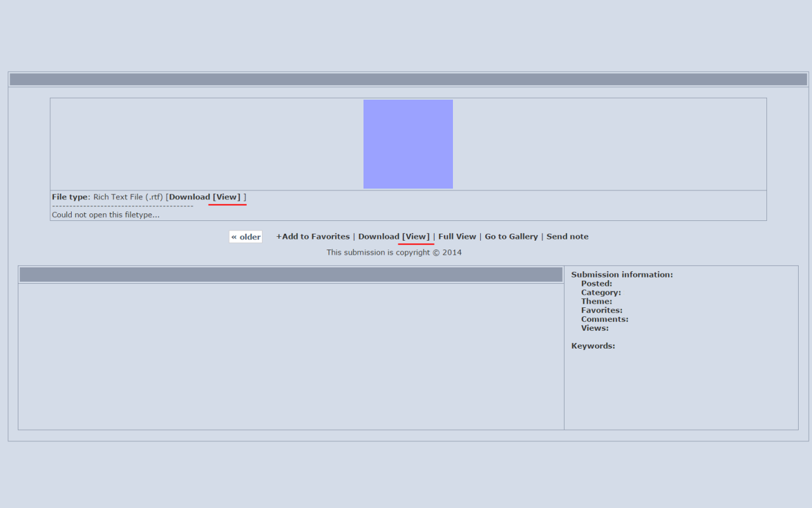Viewport: 812px width, 508px height.
Task: Click +Add to Favorites
Action: [313, 236]
